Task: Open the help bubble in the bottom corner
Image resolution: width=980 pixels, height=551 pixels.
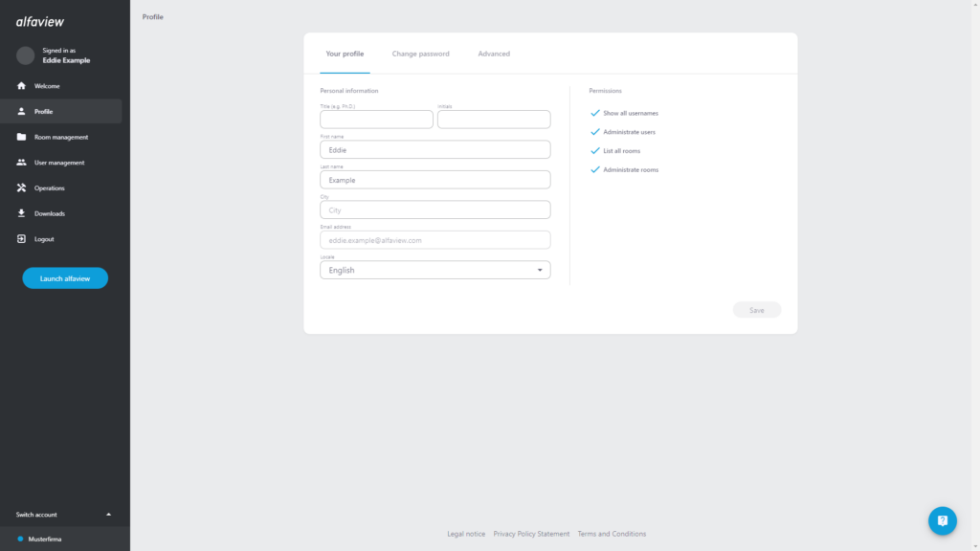Action: 942,520
